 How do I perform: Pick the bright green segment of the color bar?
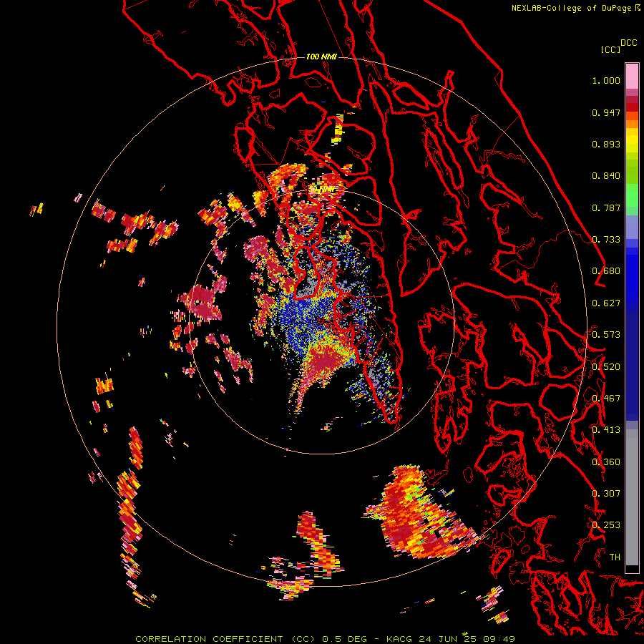pos(632,195)
